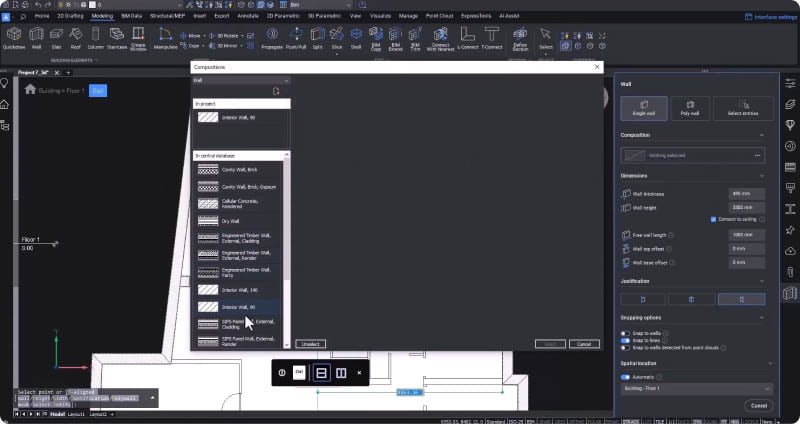Click new composition icon in Compositions dialog
This screenshot has width=800, height=424.
point(276,91)
